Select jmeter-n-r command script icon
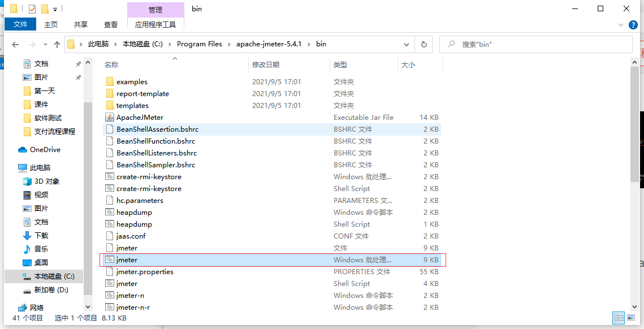The image size is (644, 329). [109, 307]
